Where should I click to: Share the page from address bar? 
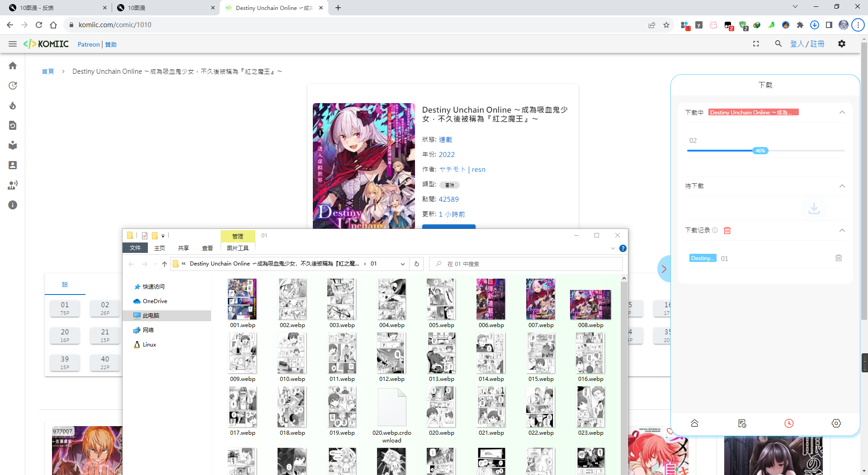click(652, 25)
